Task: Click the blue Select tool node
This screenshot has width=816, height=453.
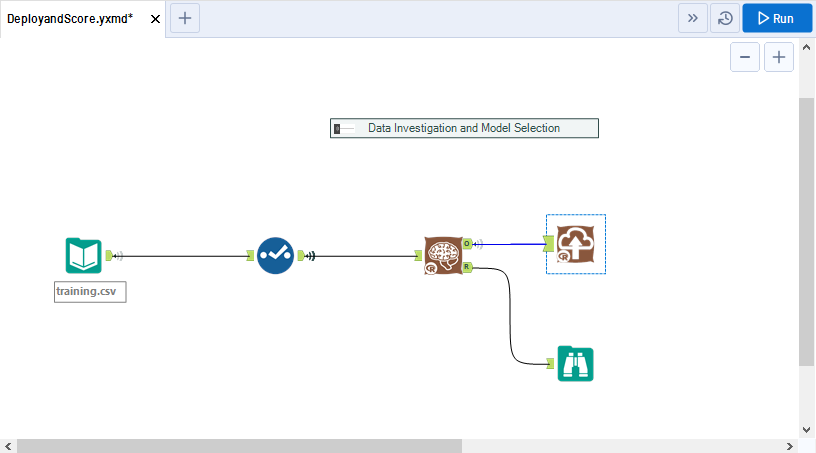Action: click(x=274, y=256)
